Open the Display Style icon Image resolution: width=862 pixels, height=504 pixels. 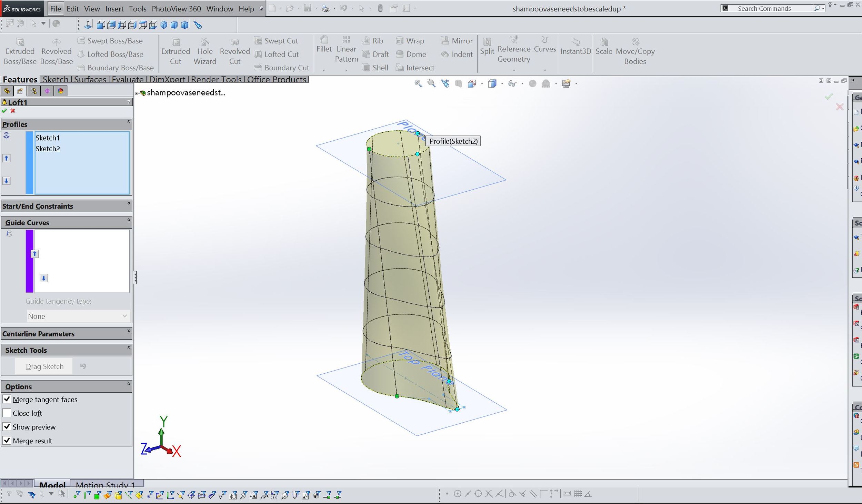click(492, 83)
